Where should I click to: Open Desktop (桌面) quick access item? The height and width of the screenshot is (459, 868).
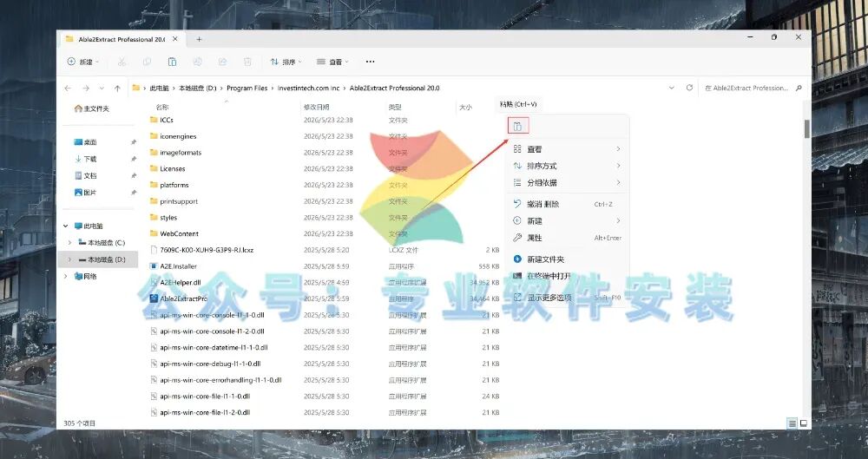tap(86, 142)
